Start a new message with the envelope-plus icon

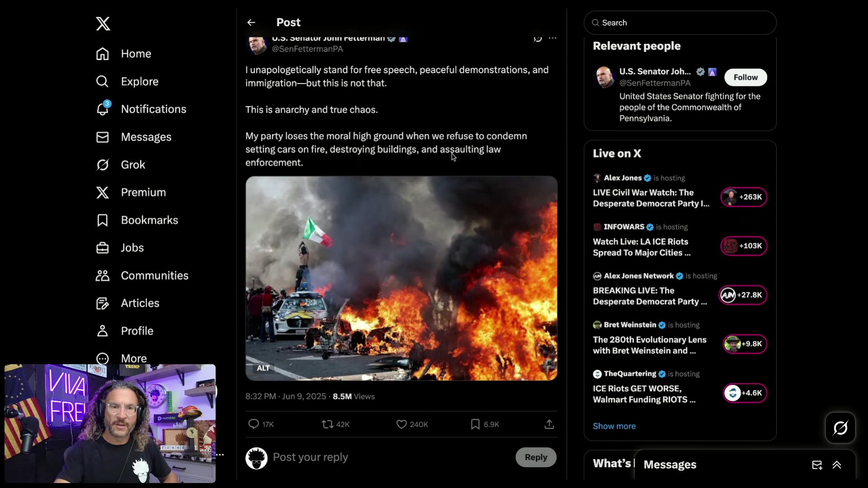pyautogui.click(x=817, y=465)
